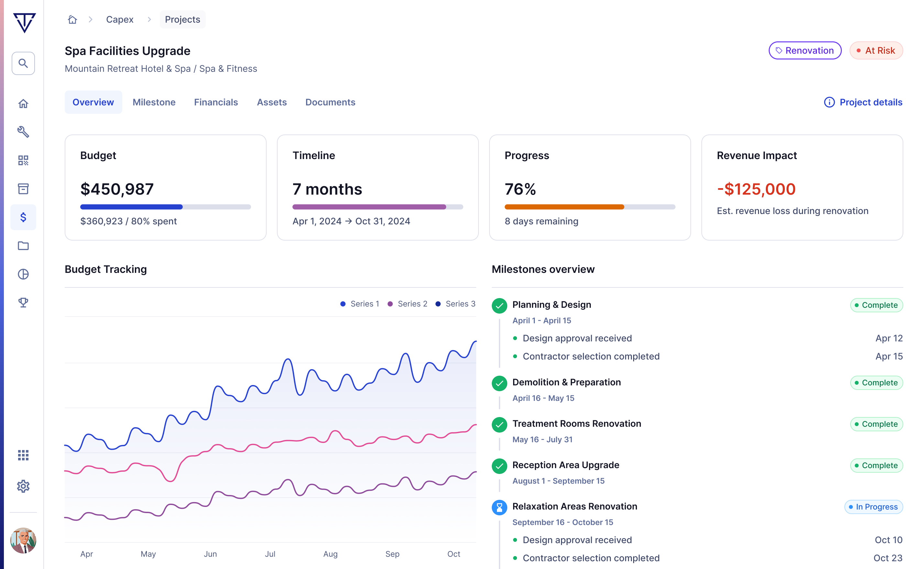Viewport: 924px width, 569px height.
Task: Switch to the Milestone tab
Action: (154, 102)
